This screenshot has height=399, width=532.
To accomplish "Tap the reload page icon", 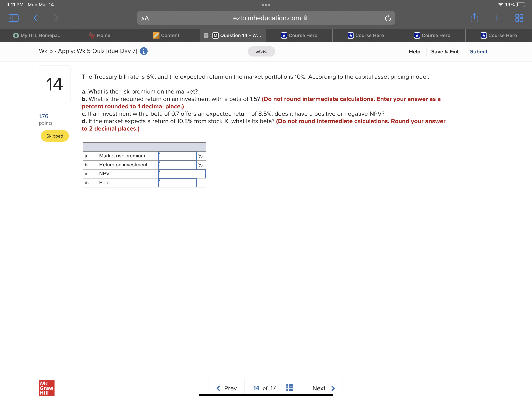I will (388, 18).
